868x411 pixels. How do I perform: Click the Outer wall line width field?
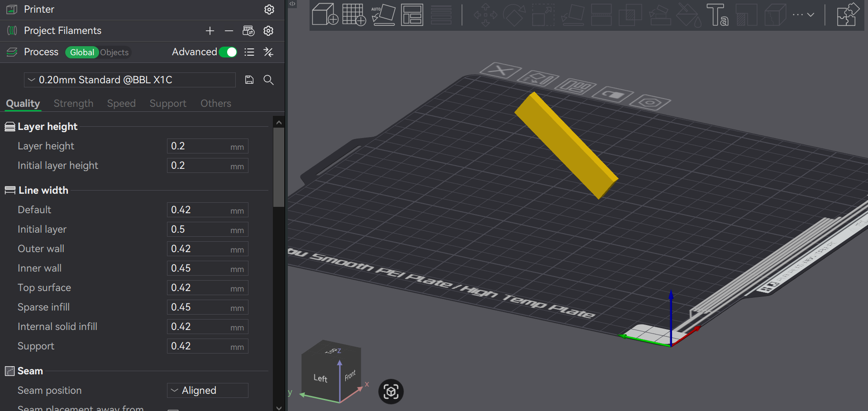point(208,249)
